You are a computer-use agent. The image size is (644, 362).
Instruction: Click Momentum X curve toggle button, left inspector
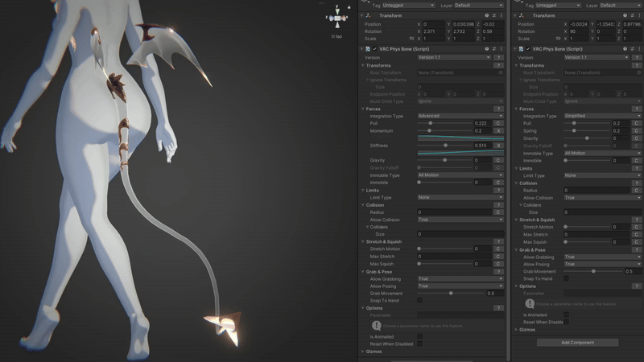[x=498, y=131]
